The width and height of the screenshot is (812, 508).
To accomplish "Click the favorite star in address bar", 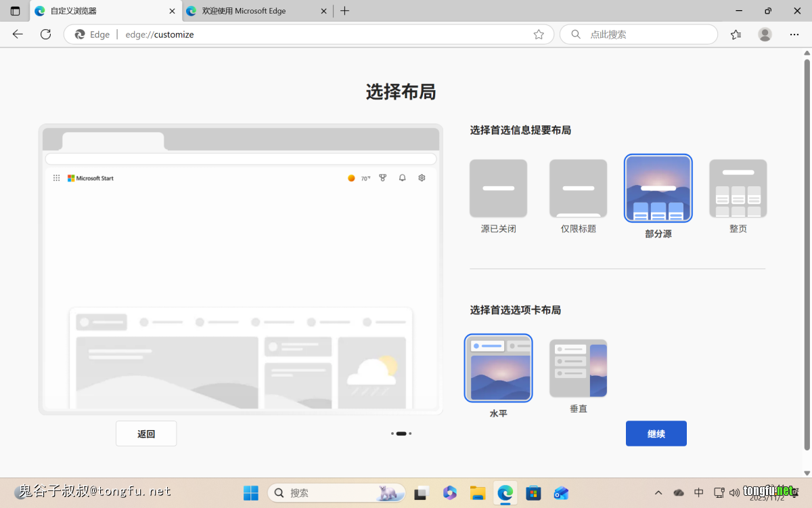I will pyautogui.click(x=539, y=35).
